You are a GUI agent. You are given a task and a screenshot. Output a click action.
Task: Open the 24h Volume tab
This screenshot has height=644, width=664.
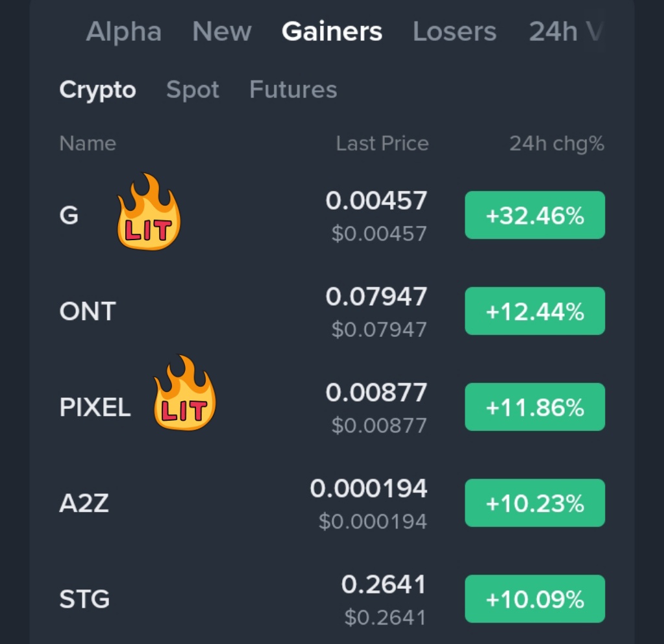(563, 32)
